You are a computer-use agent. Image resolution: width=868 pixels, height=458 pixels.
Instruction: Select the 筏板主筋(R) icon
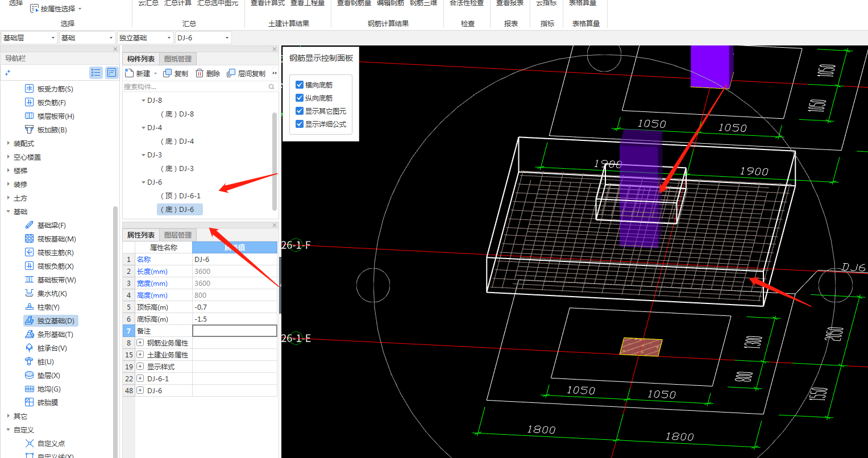click(29, 252)
